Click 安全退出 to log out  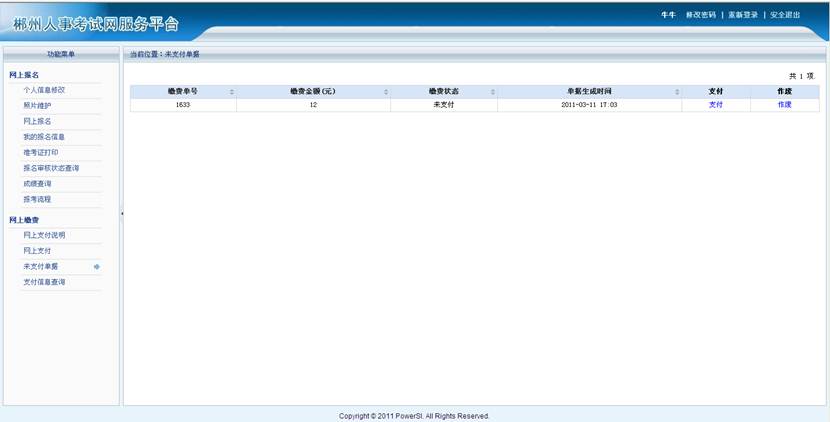pyautogui.click(x=784, y=15)
